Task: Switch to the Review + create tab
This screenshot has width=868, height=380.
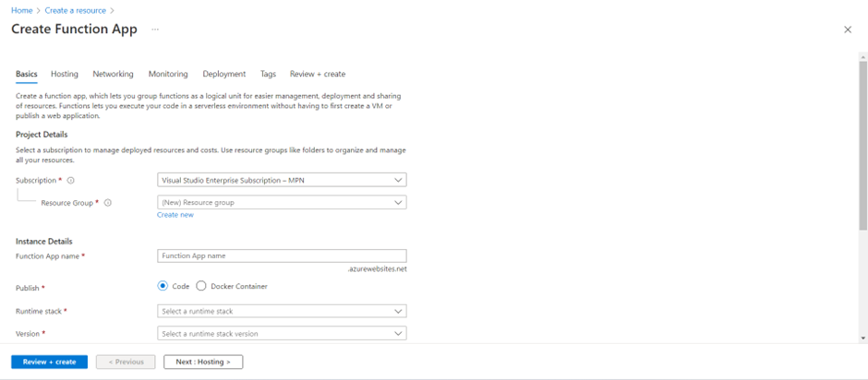Action: click(x=318, y=74)
